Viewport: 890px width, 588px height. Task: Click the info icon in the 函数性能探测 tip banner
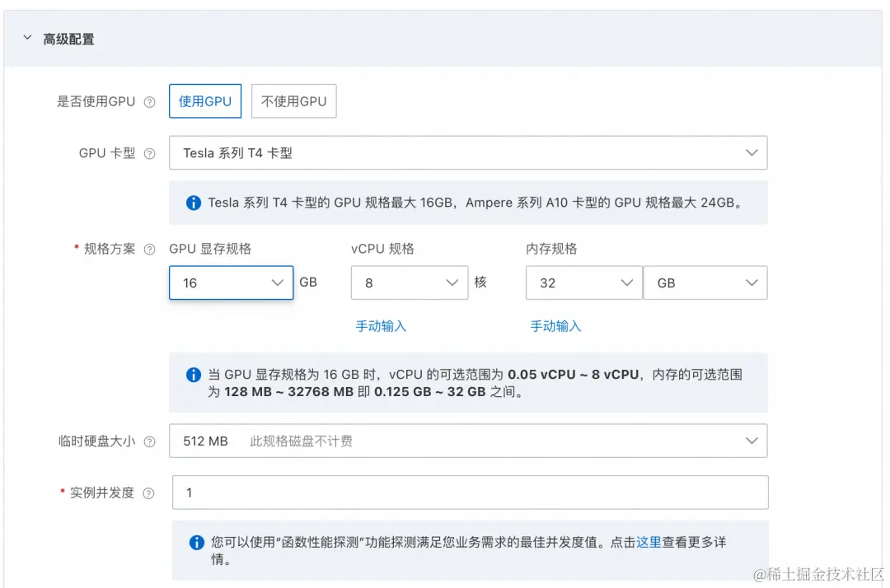click(196, 542)
